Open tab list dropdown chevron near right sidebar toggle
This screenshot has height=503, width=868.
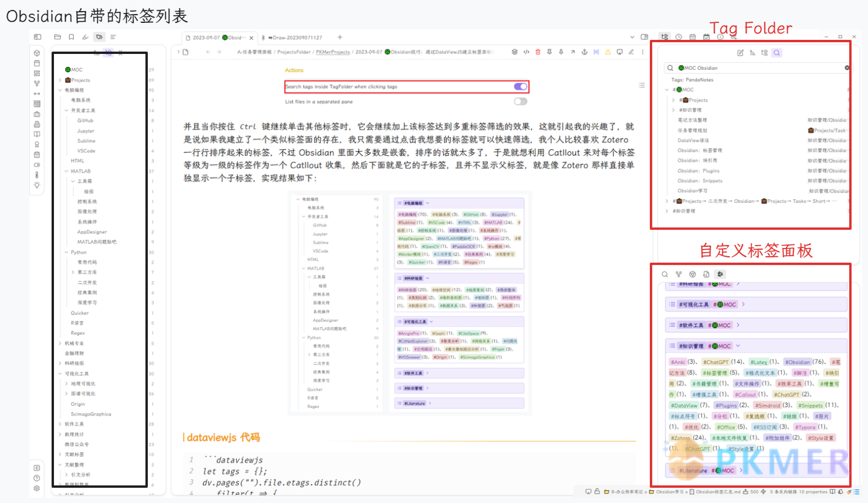point(632,37)
